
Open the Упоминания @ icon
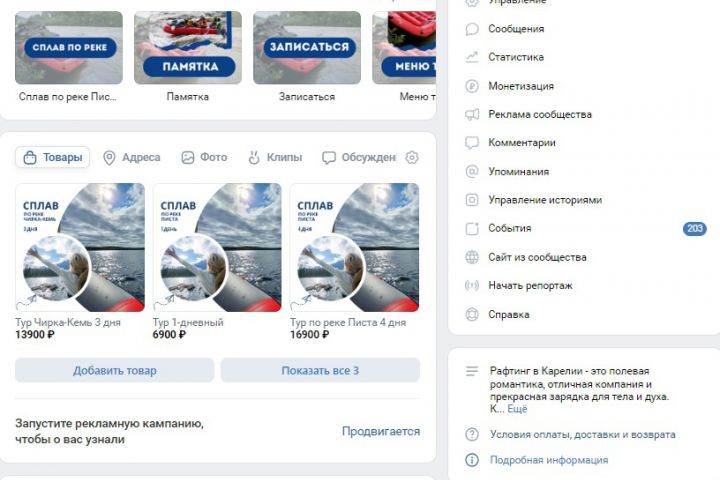pyautogui.click(x=472, y=171)
